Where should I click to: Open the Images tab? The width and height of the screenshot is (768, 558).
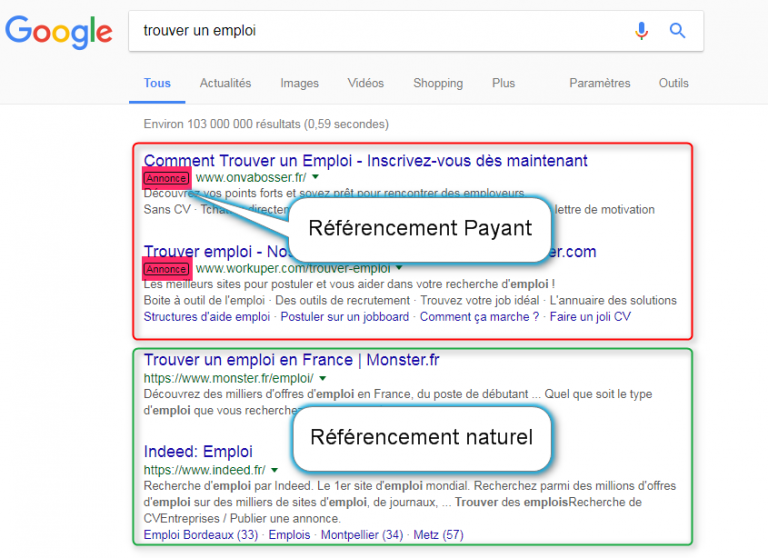[x=299, y=83]
